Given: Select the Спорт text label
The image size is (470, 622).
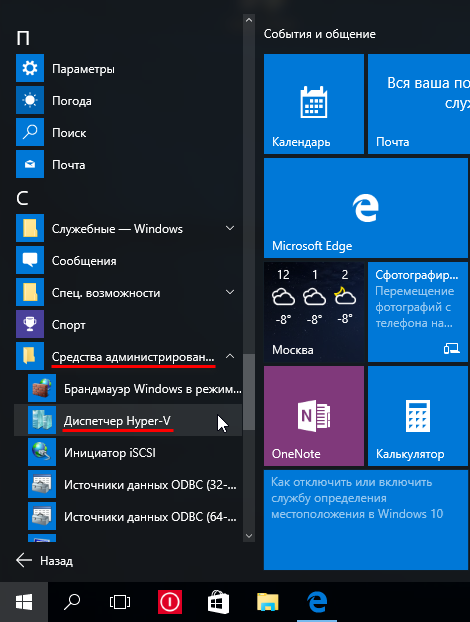Looking at the screenshot, I should [69, 325].
